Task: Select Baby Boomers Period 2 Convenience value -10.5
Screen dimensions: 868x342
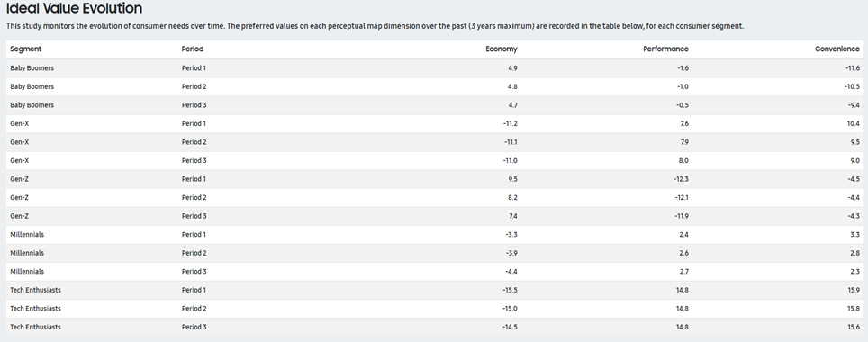Action: coord(852,87)
